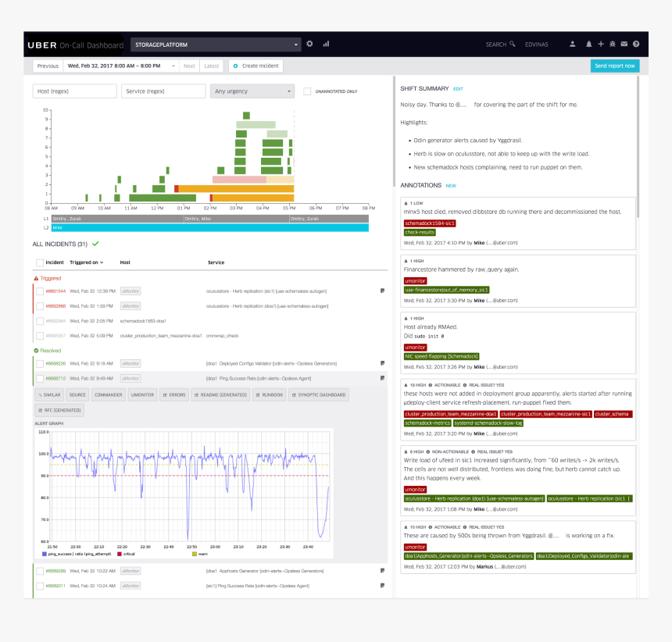The width and height of the screenshot is (672, 642).
Task: Click the plus icon in header
Action: (x=601, y=44)
